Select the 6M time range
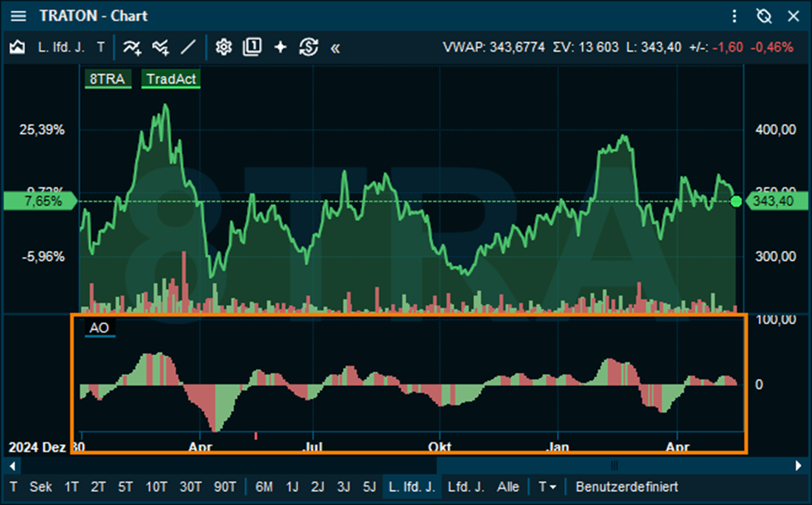812x505 pixels. tap(264, 487)
